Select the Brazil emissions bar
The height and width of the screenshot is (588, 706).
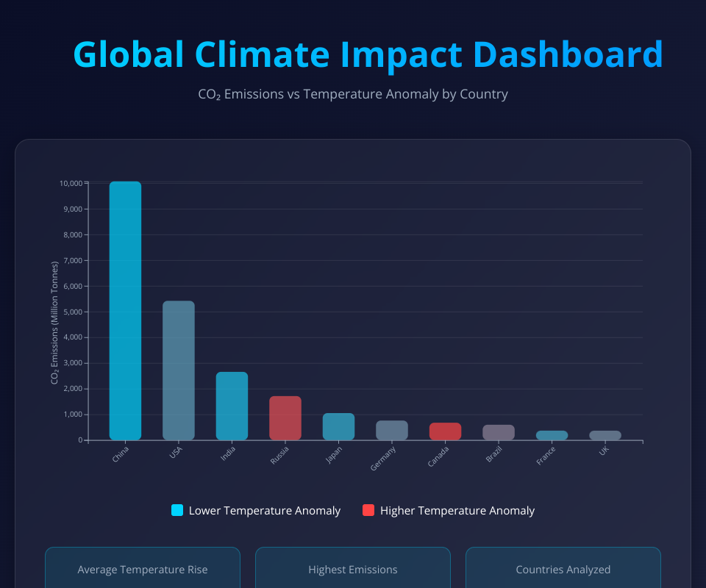tap(499, 432)
